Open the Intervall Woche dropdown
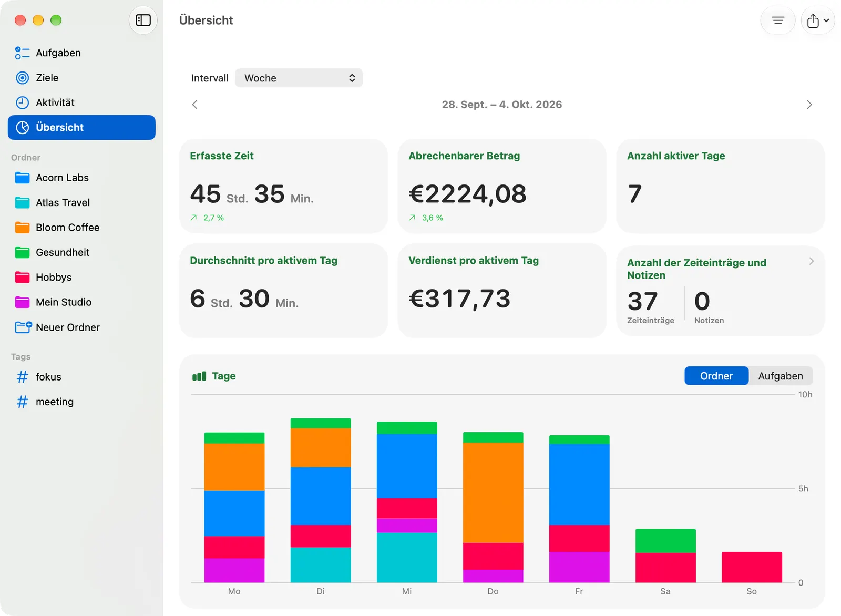841x616 pixels. coord(299,78)
